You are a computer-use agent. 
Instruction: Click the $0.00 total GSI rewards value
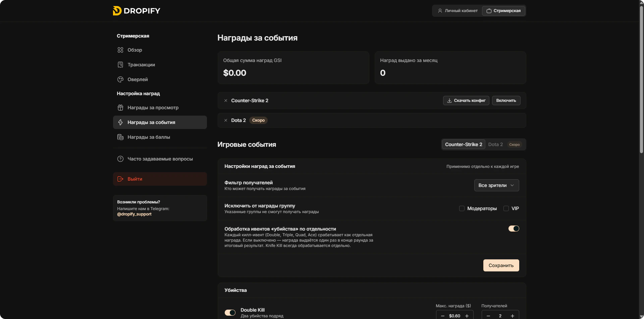(235, 73)
